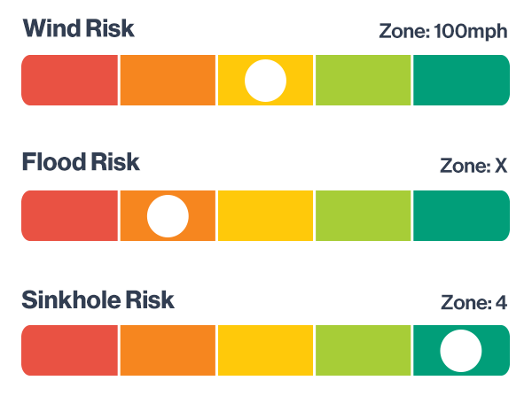Select the red segment of Sinkhole Risk bar
Viewport: 532px width, 396px height.
click(69, 351)
